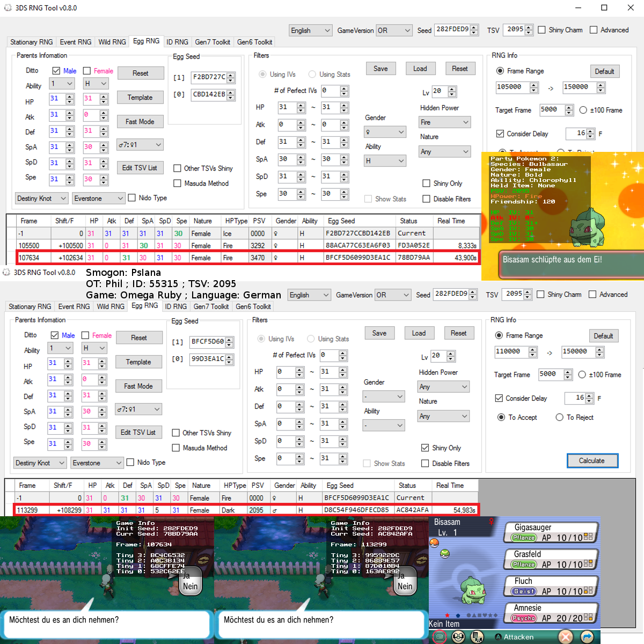Open GameVersion OR dropdown in upper window
644x644 pixels.
click(x=394, y=31)
